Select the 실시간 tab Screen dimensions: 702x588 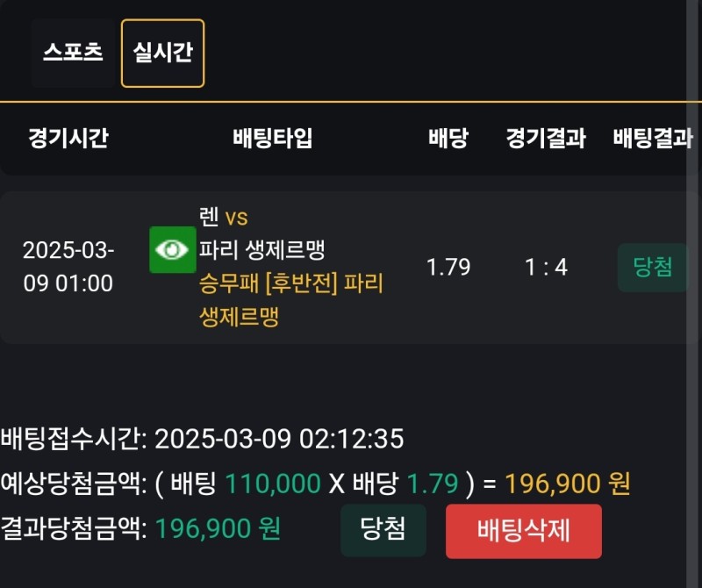162,53
